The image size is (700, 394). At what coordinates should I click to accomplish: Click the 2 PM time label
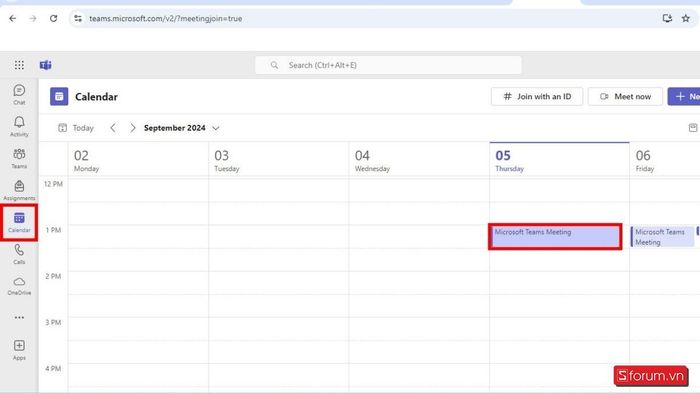click(53, 276)
